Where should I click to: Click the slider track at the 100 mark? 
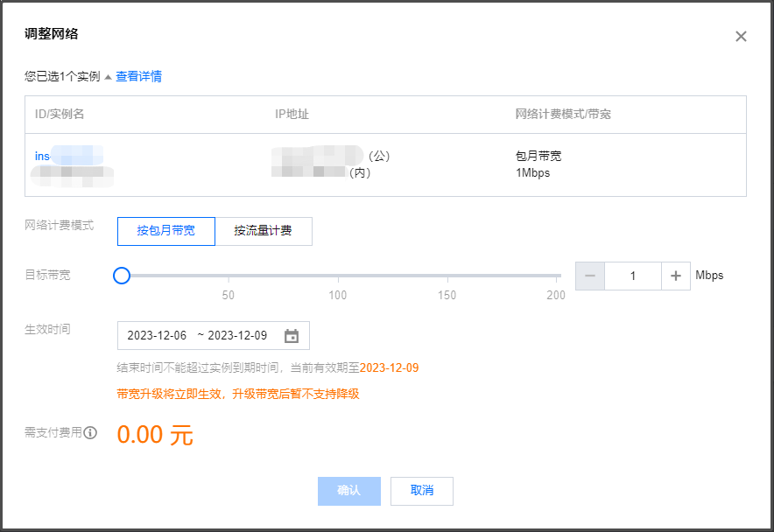338,276
